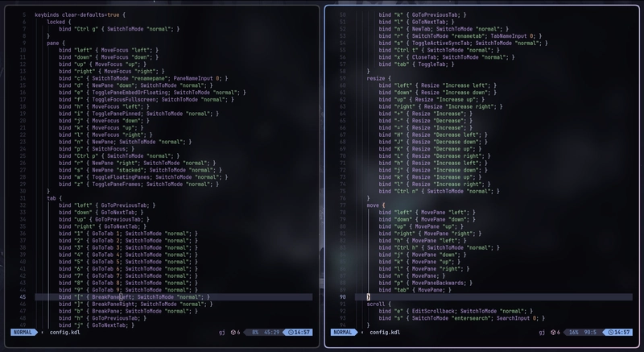The image size is (644, 352).
Task: Click NORMAL mode indicator in right pane
Action: [x=343, y=333]
